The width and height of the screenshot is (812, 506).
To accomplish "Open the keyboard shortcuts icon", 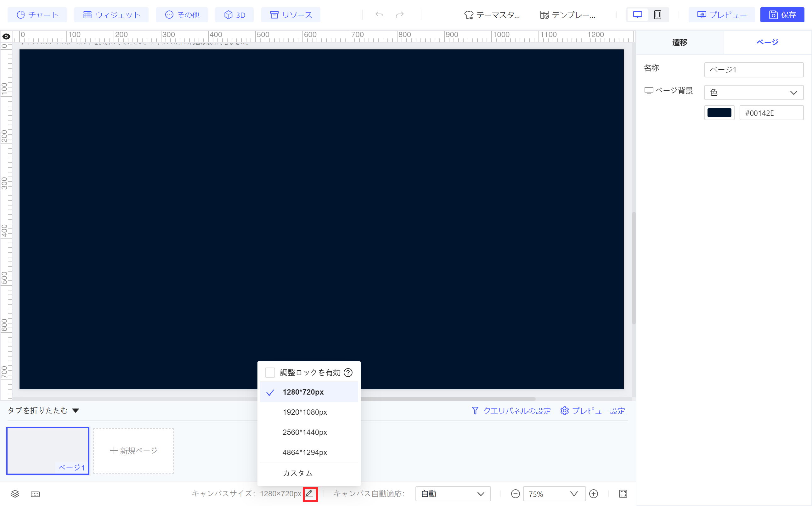I will click(35, 494).
